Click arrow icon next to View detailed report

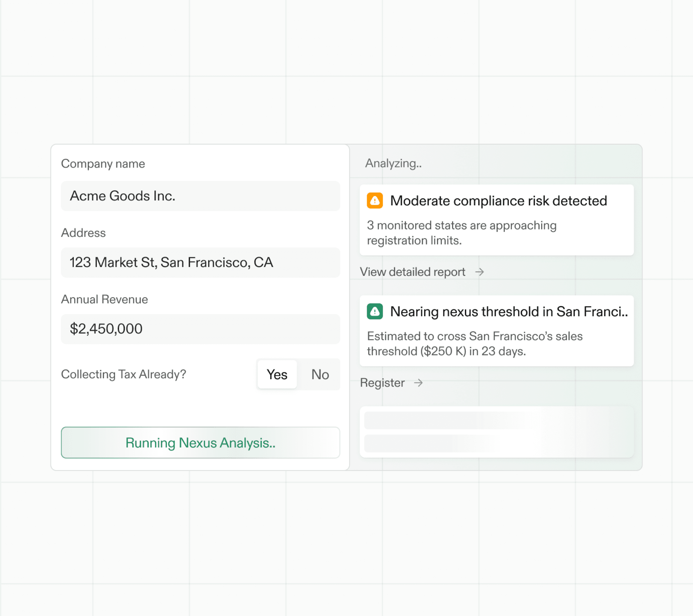[479, 272]
